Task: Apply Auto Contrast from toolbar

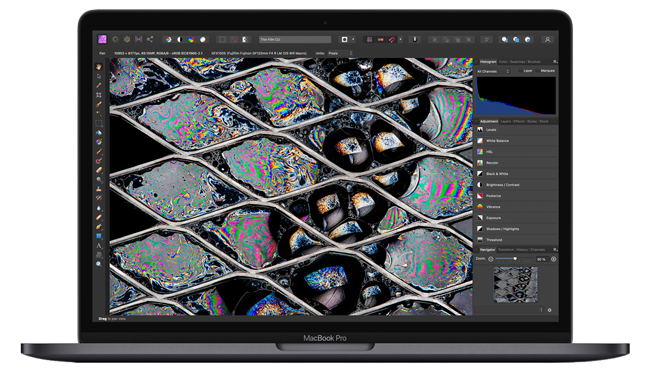Action: pyautogui.click(x=180, y=39)
